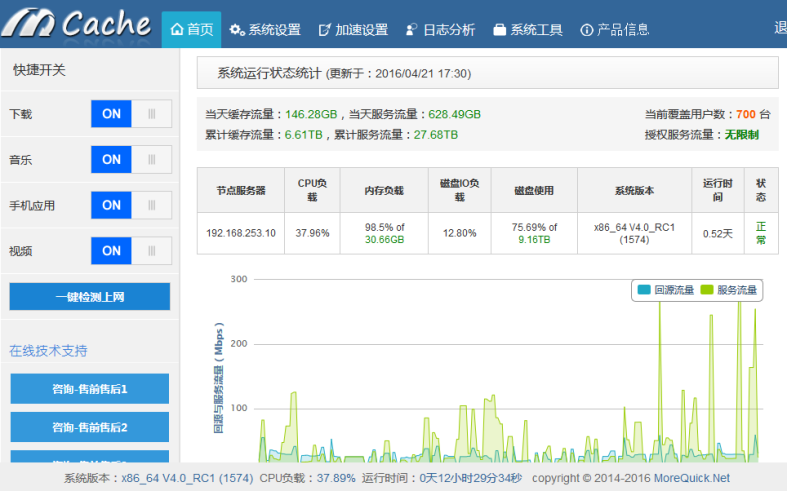Click the 37.96% CPU load cell
This screenshot has width=787, height=491.
[x=312, y=233]
